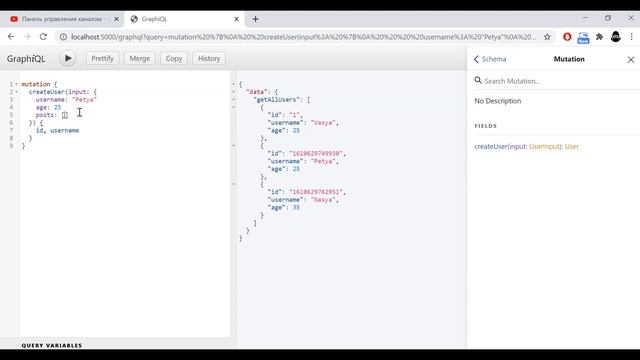The width and height of the screenshot is (640, 360).
Task: Click "Vasya" username in response
Action: (x=324, y=123)
